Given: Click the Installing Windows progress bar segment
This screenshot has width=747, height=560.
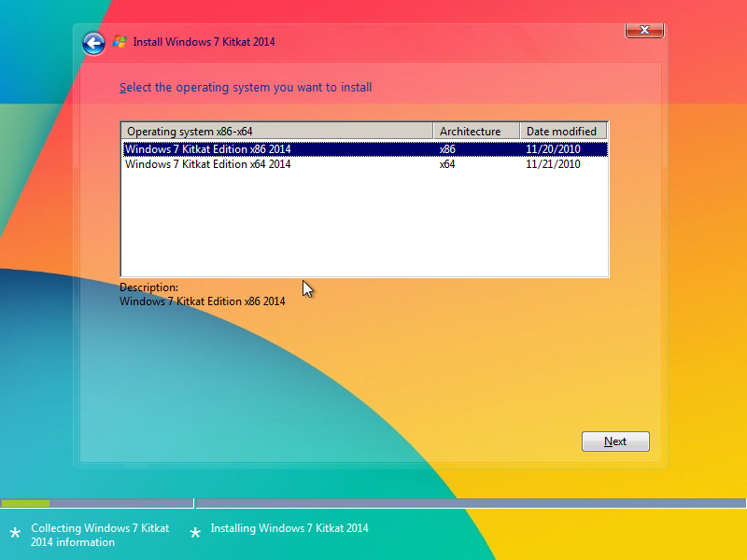Looking at the screenshot, I should 471,503.
